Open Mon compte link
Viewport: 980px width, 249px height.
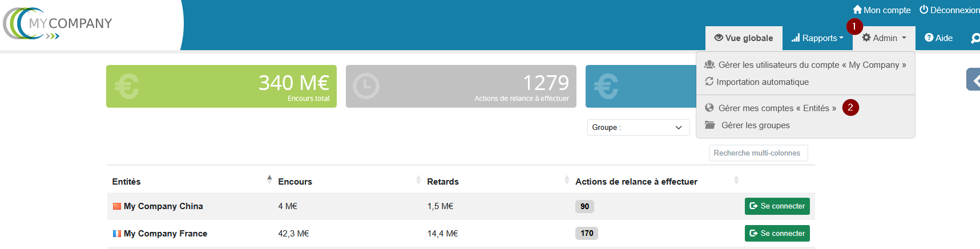[882, 10]
